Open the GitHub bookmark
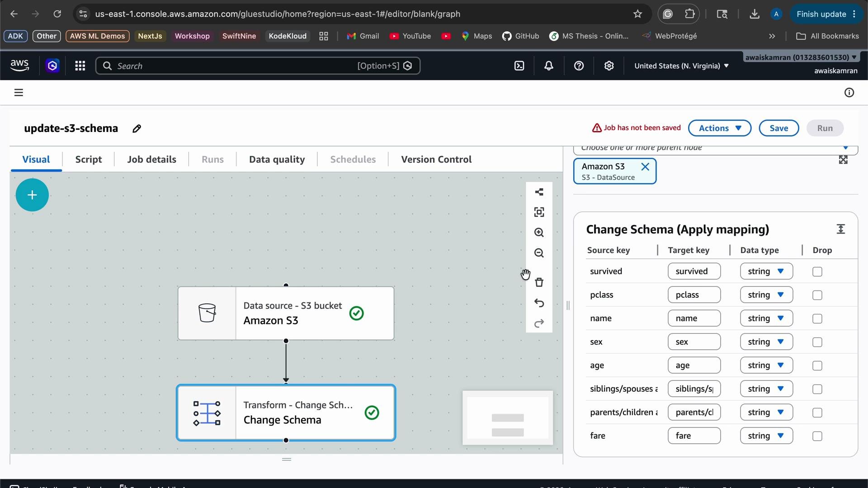The height and width of the screenshot is (488, 868). (x=520, y=36)
